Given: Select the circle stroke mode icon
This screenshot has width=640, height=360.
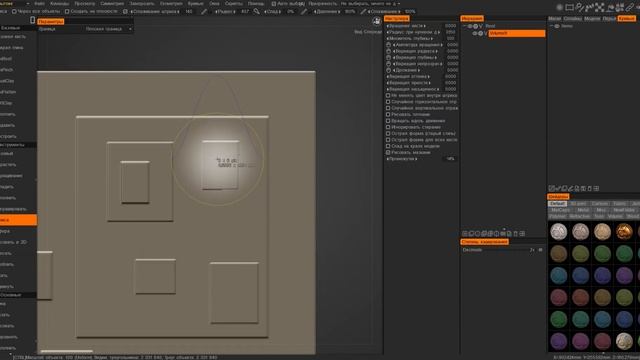Looking at the screenshot, I should 560,7.
